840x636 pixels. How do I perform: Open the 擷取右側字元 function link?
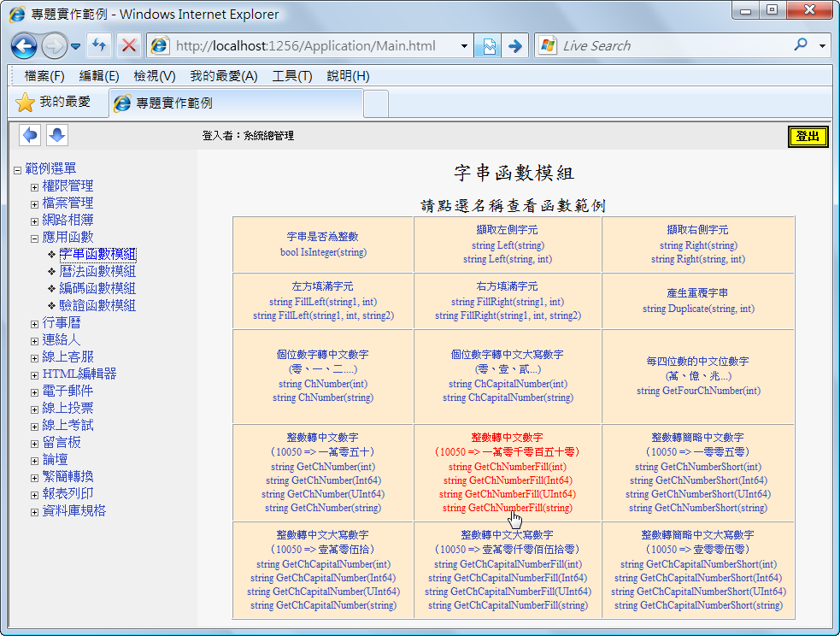[x=697, y=244]
